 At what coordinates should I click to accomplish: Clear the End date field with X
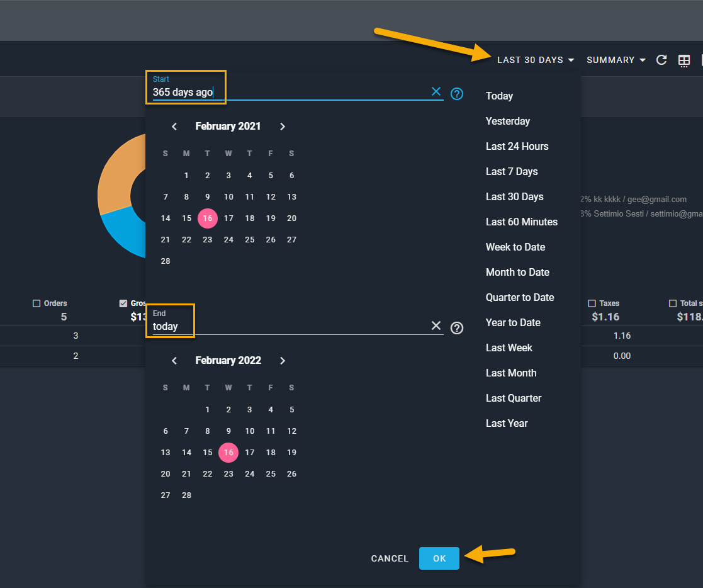point(436,325)
